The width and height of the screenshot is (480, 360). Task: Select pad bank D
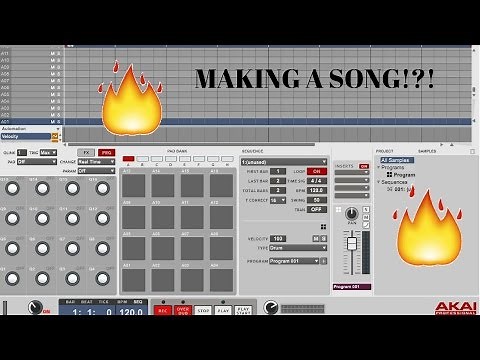tap(171, 159)
